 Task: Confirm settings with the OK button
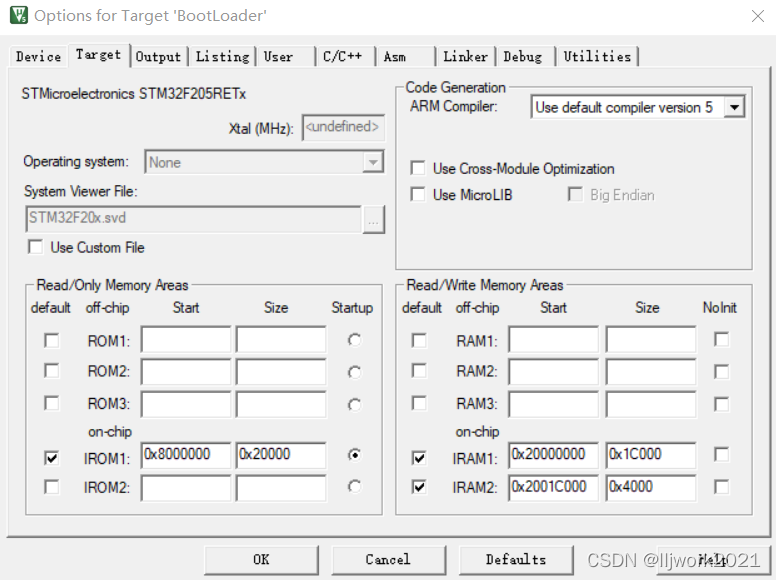[261, 560]
